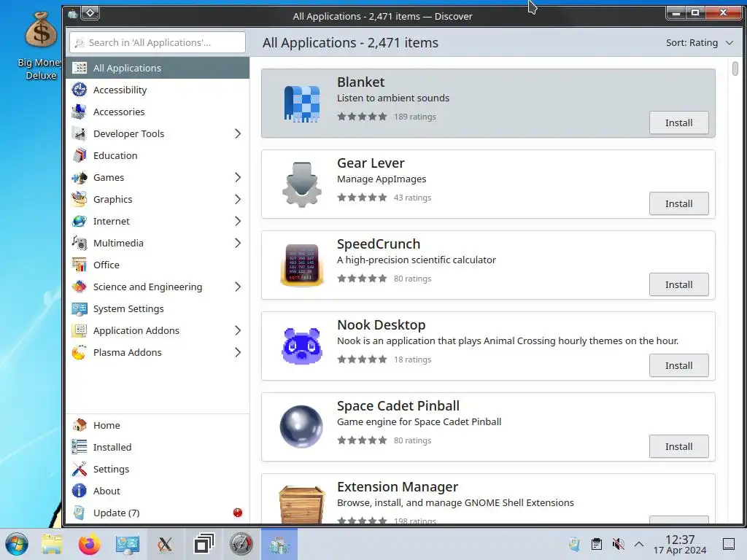
Task: Install Space Cadet Pinball
Action: tap(678, 447)
